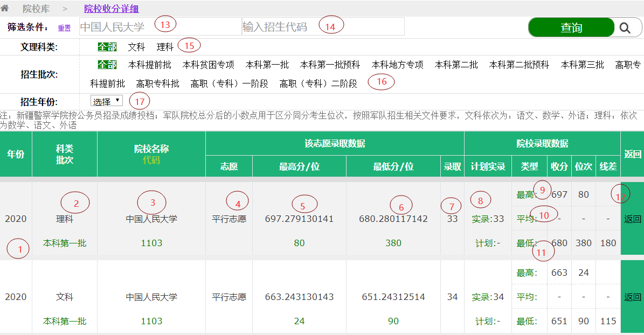Choose 高职专科批 admission batch

tap(157, 84)
